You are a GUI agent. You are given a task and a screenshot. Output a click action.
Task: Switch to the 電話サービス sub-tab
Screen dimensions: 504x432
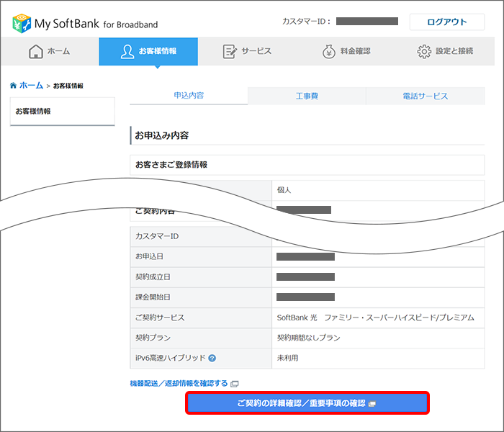click(426, 96)
